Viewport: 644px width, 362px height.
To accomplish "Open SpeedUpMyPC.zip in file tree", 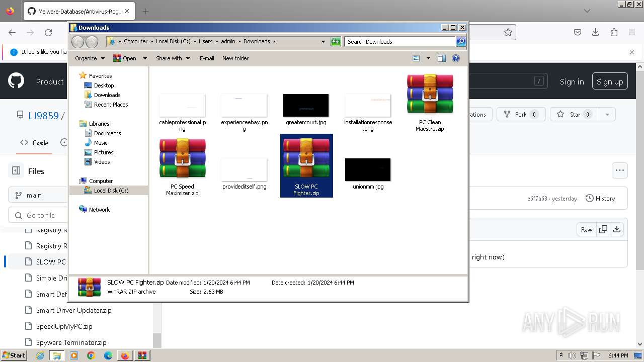I will point(64,326).
